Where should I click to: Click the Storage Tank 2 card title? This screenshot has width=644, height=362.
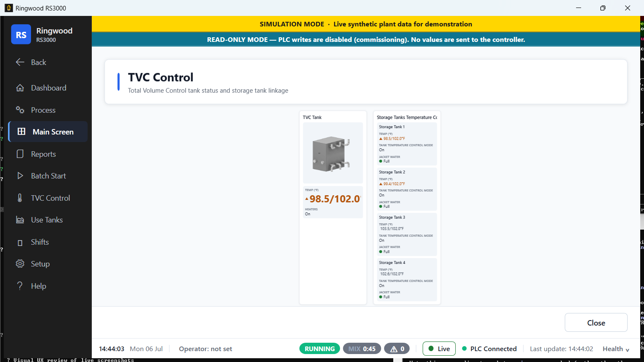click(392, 172)
